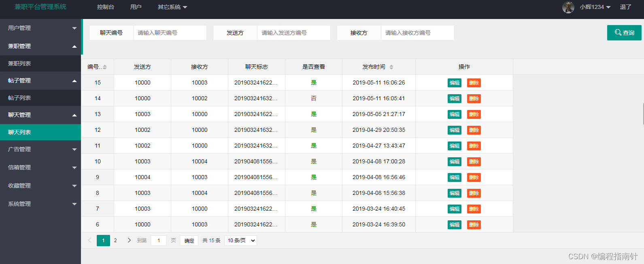Delete chat row number 8
644x264 pixels.
click(474, 193)
